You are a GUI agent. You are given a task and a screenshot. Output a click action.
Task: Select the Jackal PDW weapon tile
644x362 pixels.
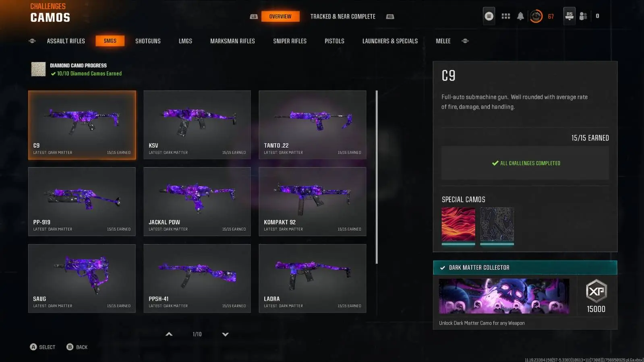[197, 201]
